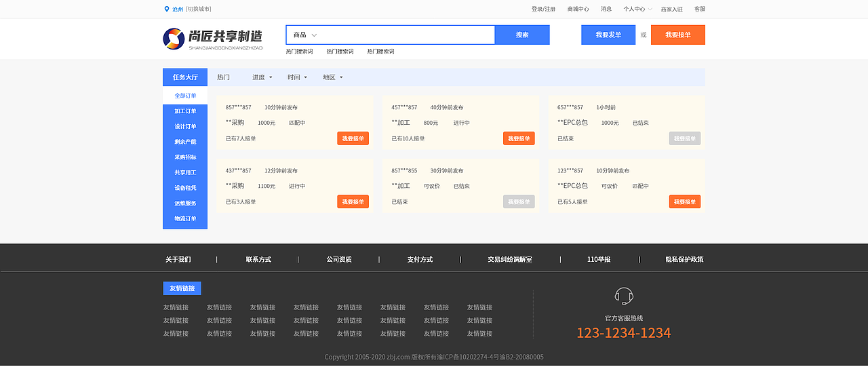The height and width of the screenshot is (367, 868).
Task: Click the 已有3人接单 text
Action: 241,202
